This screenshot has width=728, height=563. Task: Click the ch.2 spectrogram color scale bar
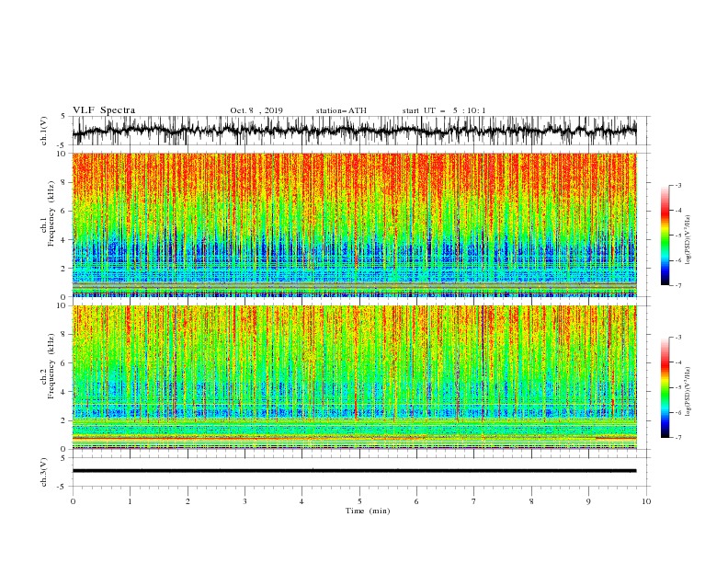[665, 387]
